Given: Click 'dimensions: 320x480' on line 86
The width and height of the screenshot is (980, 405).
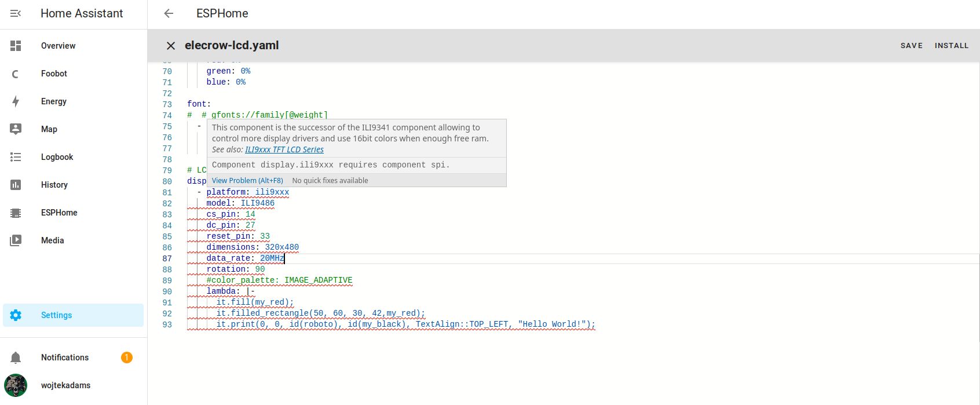Looking at the screenshot, I should 253,247.
